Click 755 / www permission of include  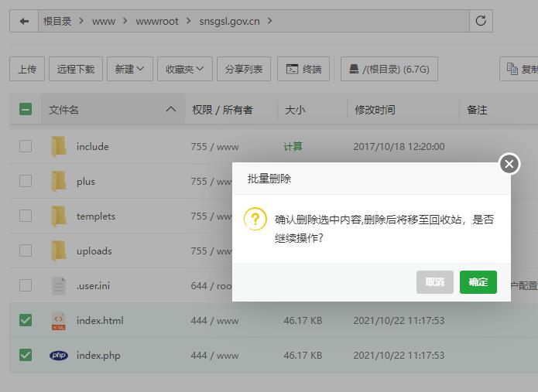214,147
